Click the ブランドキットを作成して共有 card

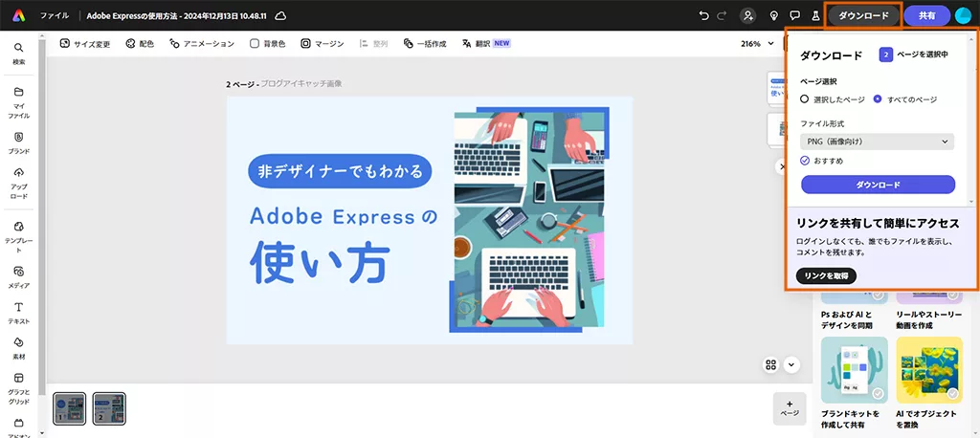855,384
